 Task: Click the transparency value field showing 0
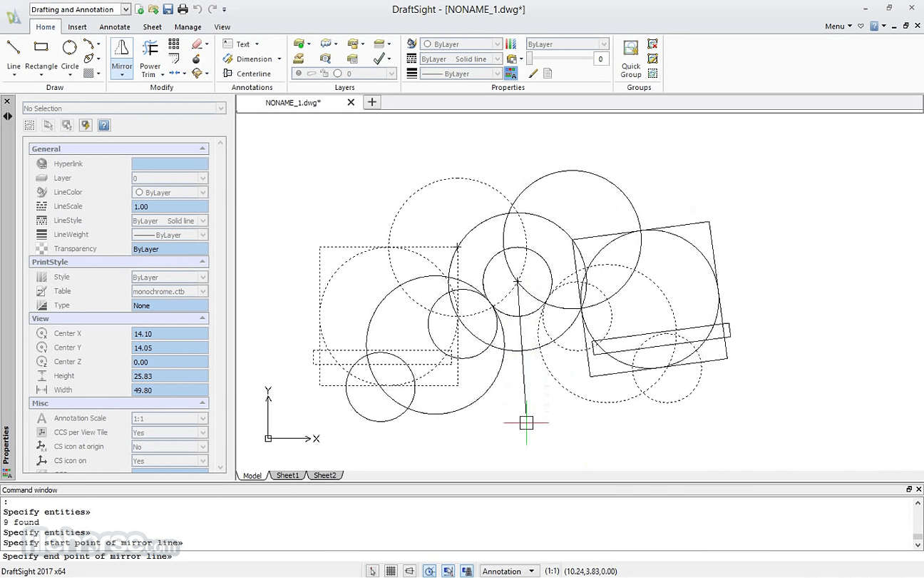coord(601,59)
